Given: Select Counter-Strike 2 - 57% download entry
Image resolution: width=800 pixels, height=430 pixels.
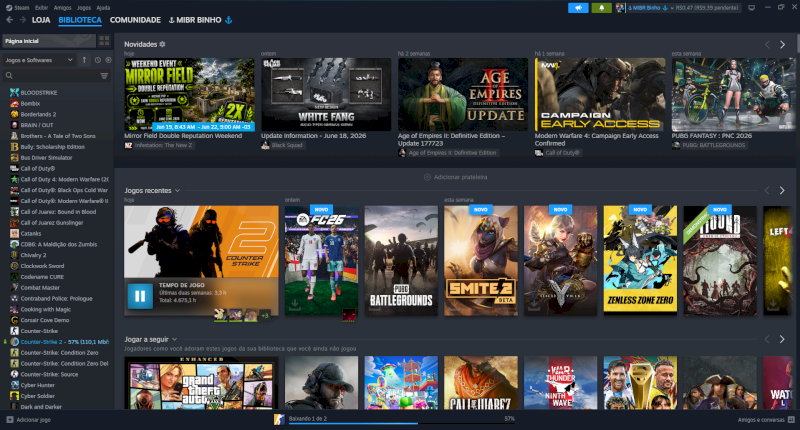Looking at the screenshot, I should pyautogui.click(x=64, y=342).
